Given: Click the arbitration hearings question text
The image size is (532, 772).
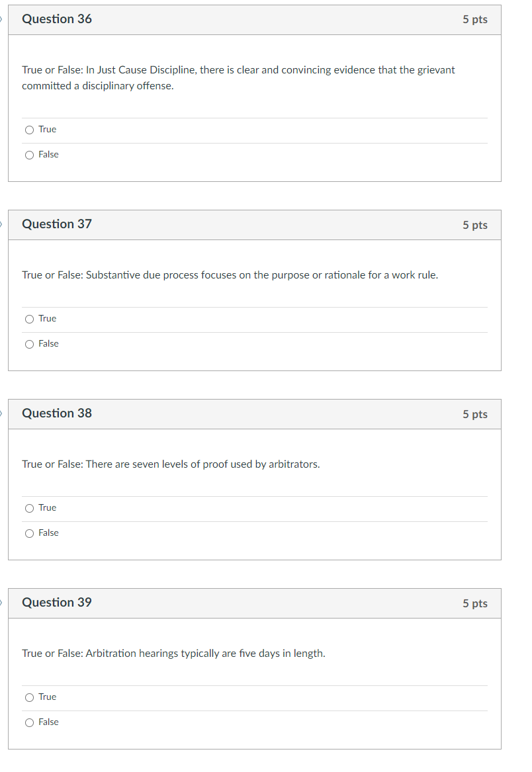Looking at the screenshot, I should 173,653.
